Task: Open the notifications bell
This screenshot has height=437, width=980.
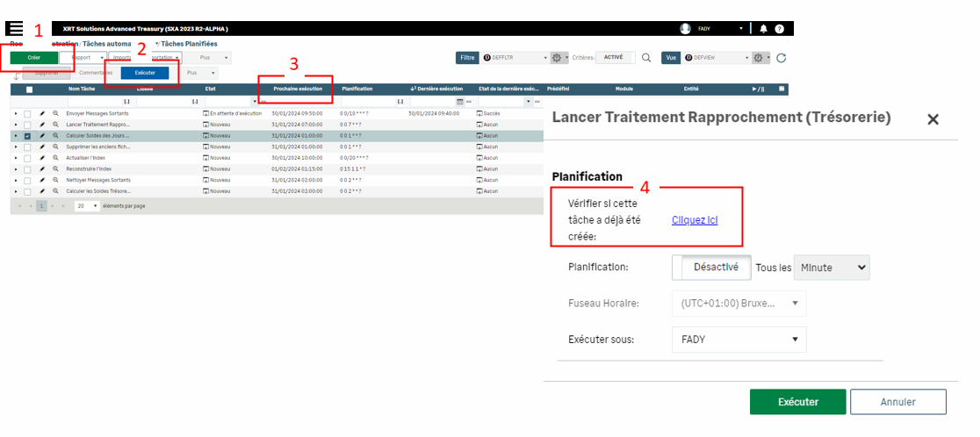Action: [763, 29]
